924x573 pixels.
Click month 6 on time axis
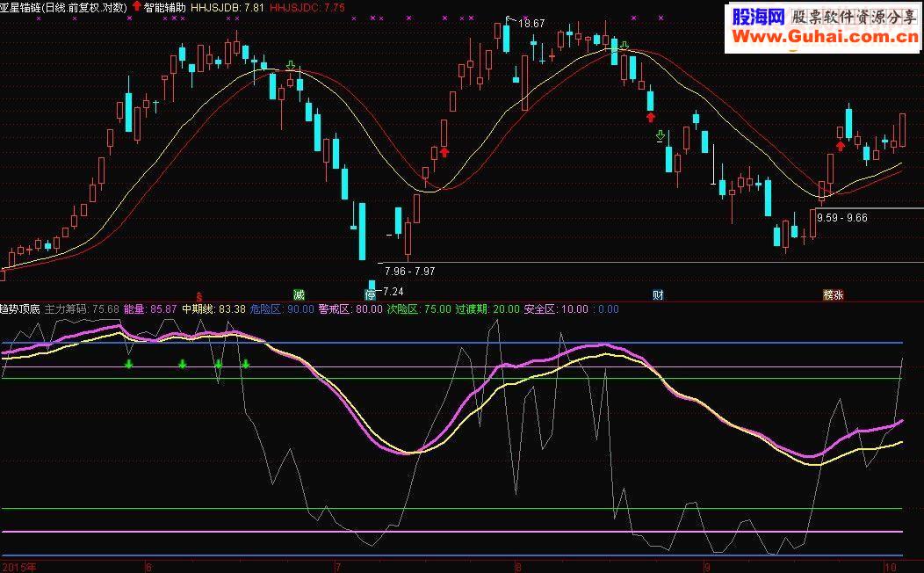click(148, 567)
